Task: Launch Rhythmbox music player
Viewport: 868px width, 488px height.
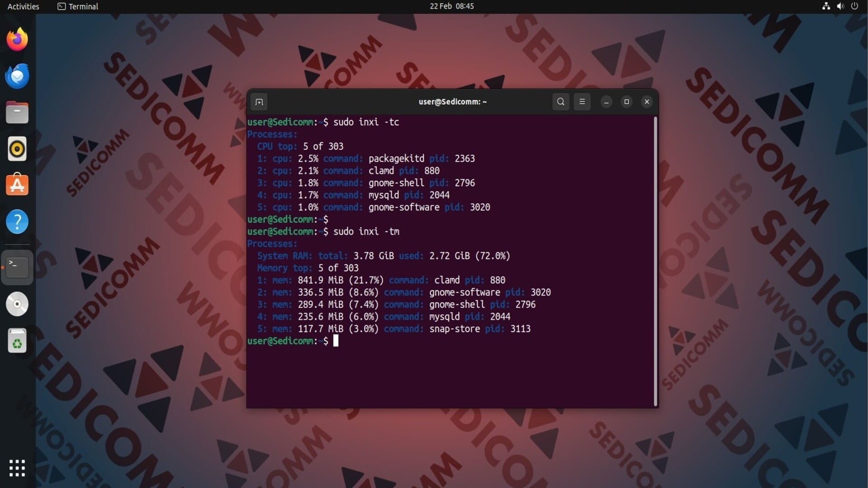Action: click(x=17, y=149)
